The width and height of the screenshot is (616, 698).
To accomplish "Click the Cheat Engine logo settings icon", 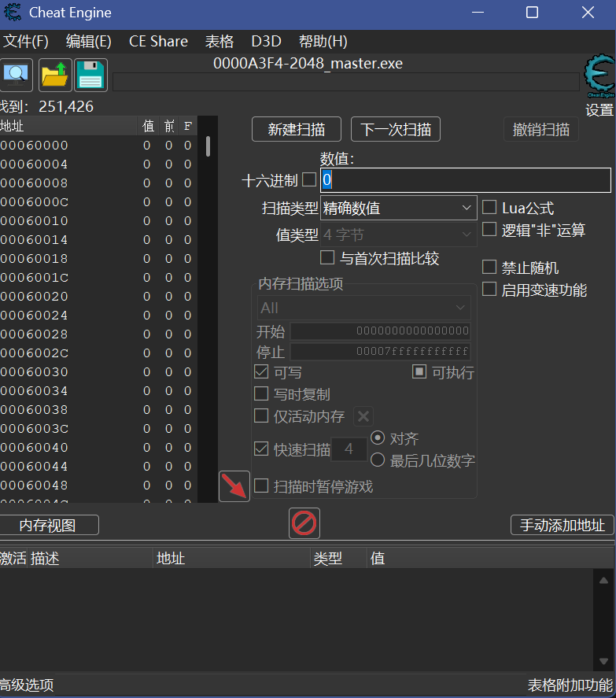I will point(599,77).
